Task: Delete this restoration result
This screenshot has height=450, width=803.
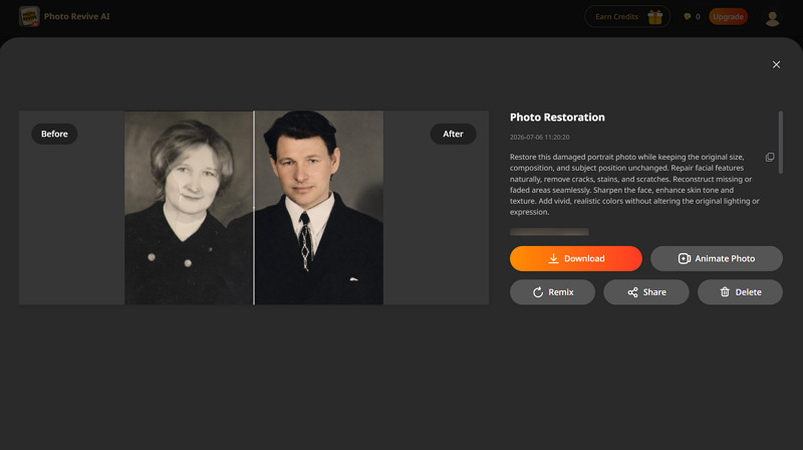Action: click(x=739, y=292)
